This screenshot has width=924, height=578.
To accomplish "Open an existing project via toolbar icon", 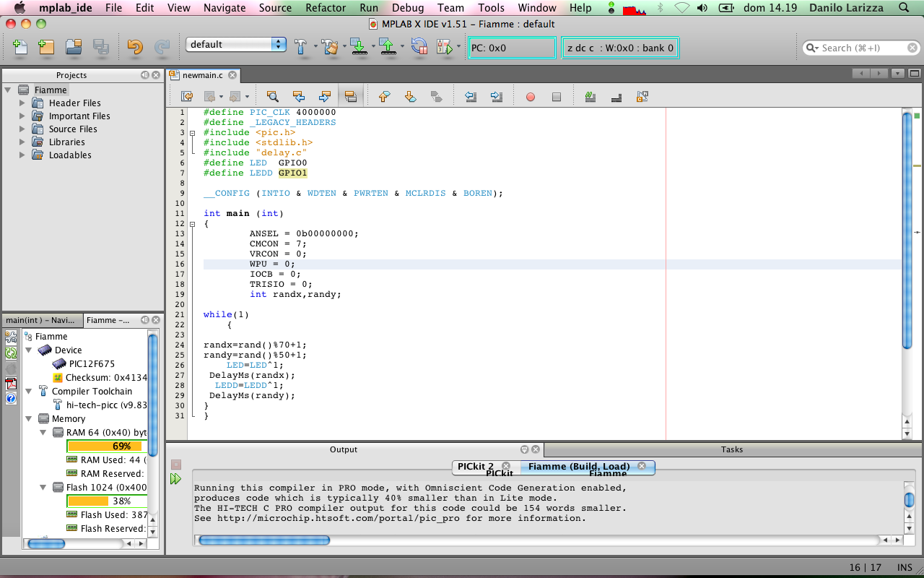I will coord(73,48).
